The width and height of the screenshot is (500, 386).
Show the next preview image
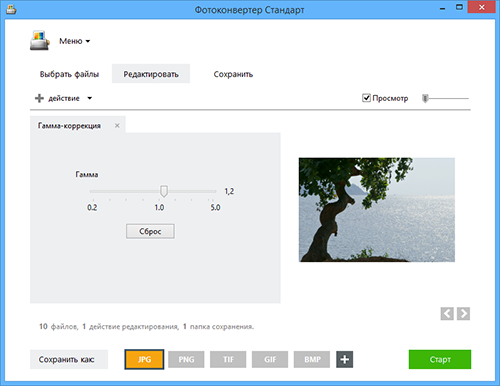click(463, 313)
